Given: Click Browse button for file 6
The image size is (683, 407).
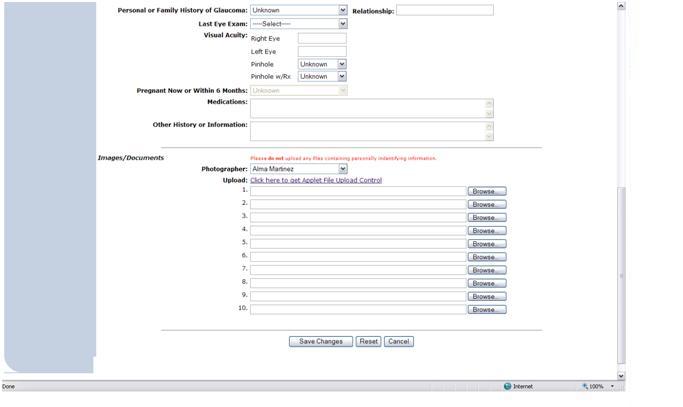Looking at the screenshot, I should coord(487,257).
